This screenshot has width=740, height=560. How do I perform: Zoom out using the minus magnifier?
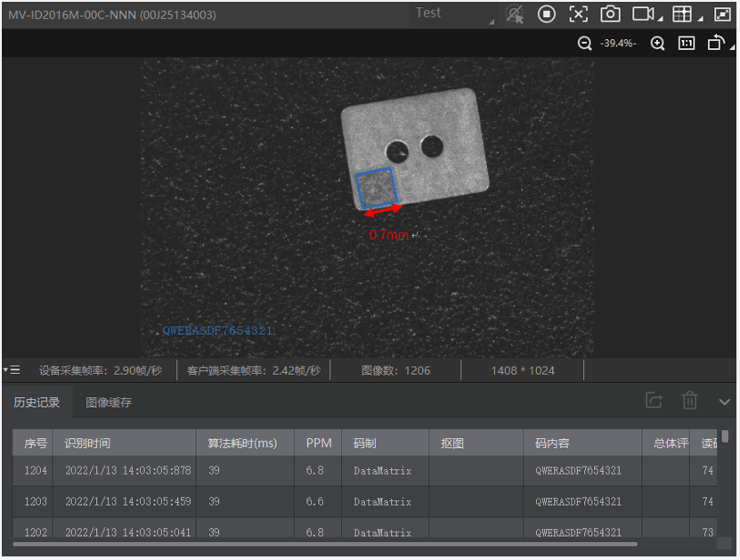tap(585, 44)
